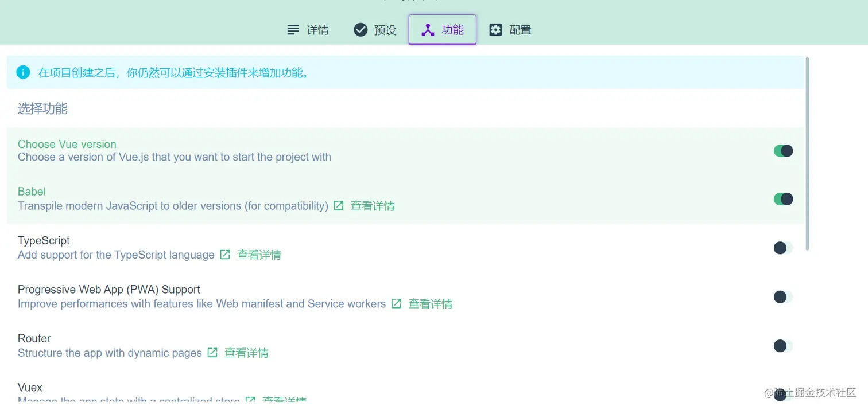Click the external link icon beside TypeScript description
868x410 pixels.
(x=225, y=254)
